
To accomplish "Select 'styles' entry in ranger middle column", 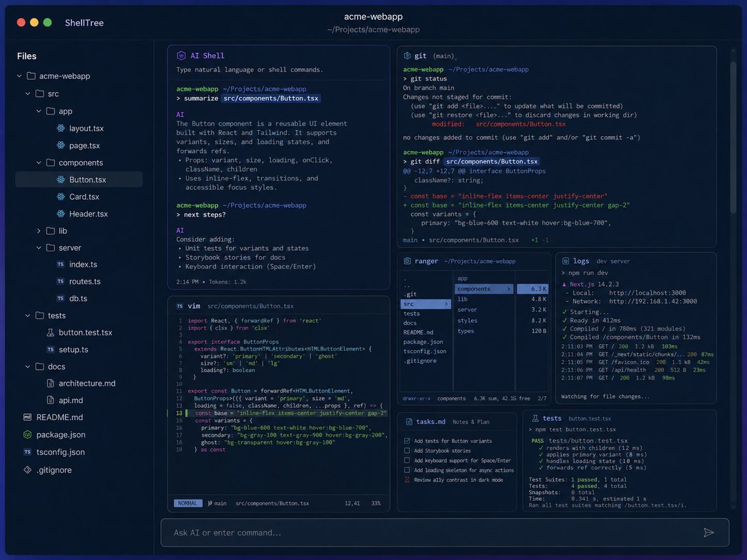I will (x=467, y=320).
